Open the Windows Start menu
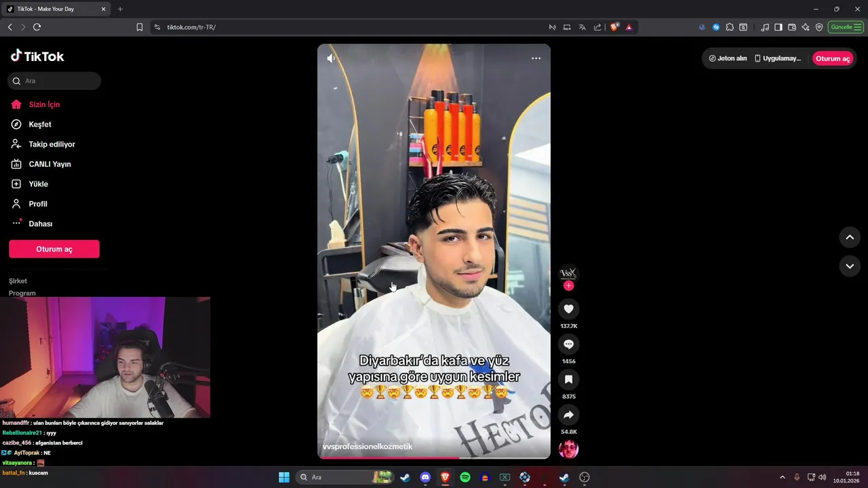Image resolution: width=868 pixels, height=488 pixels. [x=284, y=477]
